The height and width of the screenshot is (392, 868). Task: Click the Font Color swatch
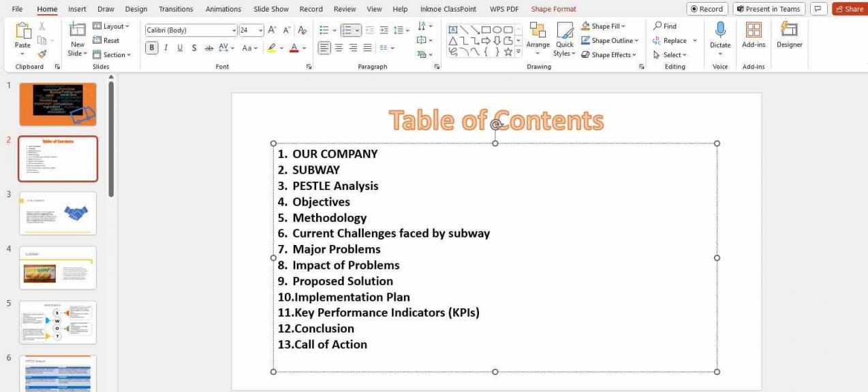[294, 48]
